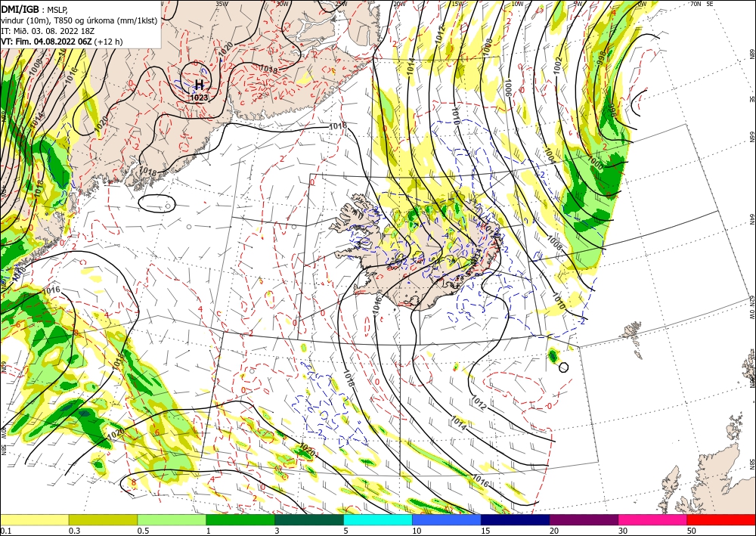This screenshot has height=536, width=756.
Task: Pick the dark green 3–5 legend swatch
Action: (x=309, y=519)
